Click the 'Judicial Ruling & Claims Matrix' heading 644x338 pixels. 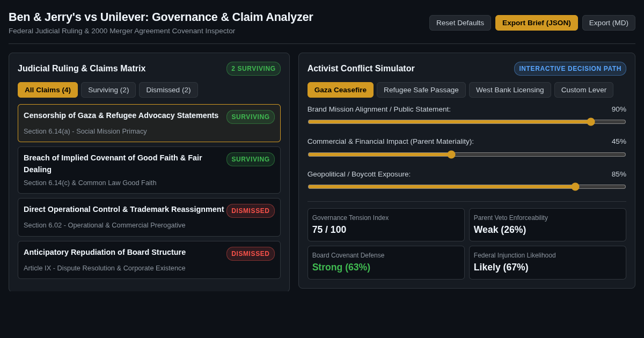coord(82,69)
